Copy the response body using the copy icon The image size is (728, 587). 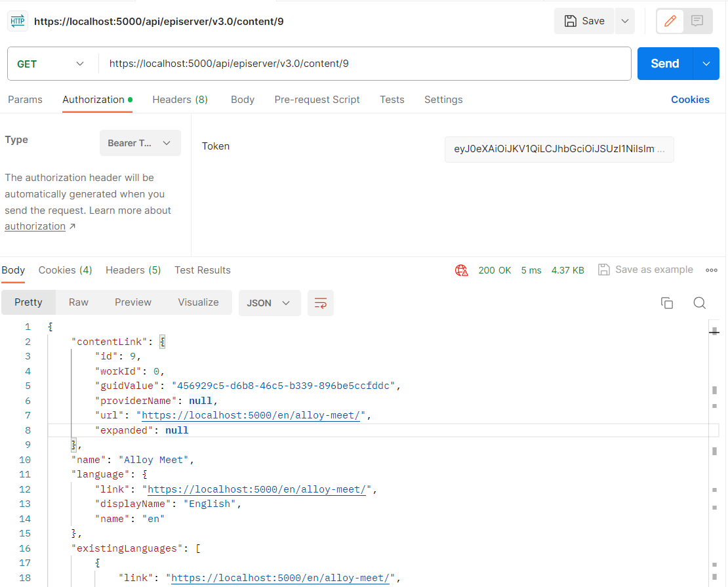coord(667,303)
